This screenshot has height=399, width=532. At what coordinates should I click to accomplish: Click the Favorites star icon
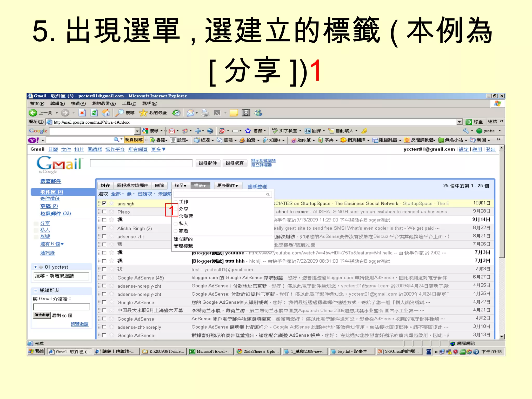coord(143,113)
